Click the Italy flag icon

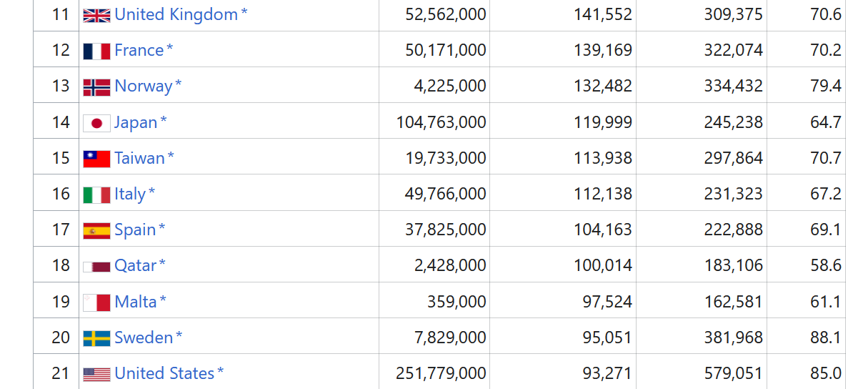(x=96, y=194)
